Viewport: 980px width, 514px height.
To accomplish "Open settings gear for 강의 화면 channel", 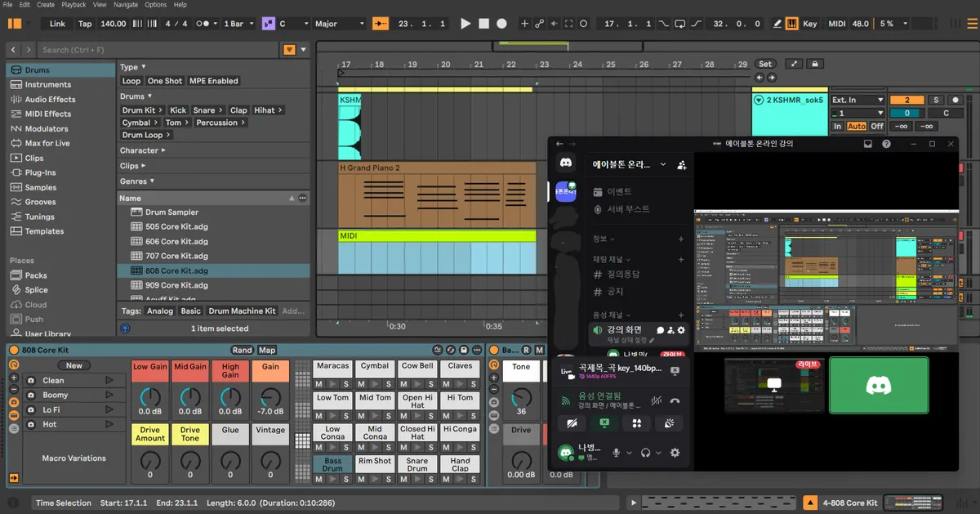I will (x=682, y=330).
